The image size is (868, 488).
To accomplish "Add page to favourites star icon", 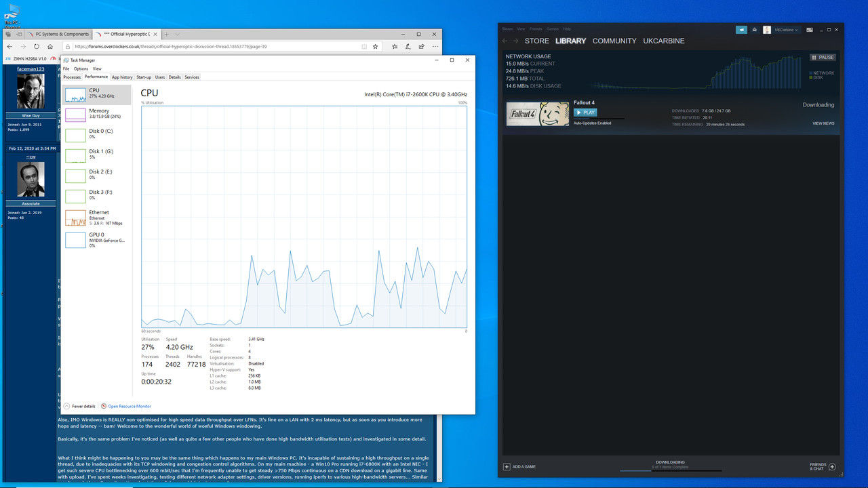I will [376, 47].
